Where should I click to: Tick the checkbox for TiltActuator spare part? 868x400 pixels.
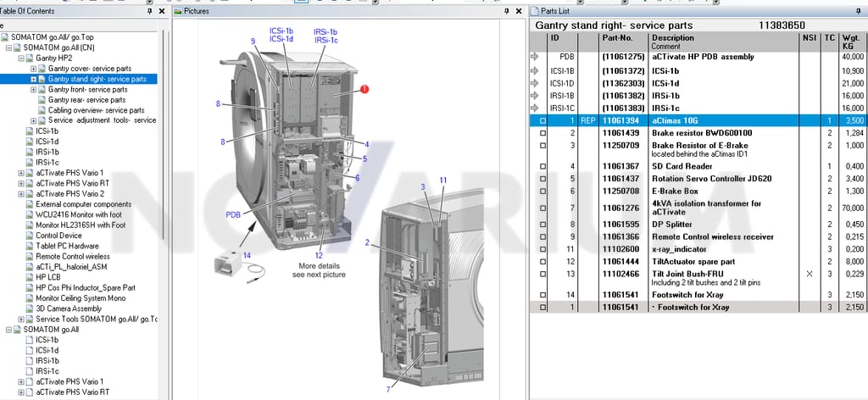coord(542,262)
